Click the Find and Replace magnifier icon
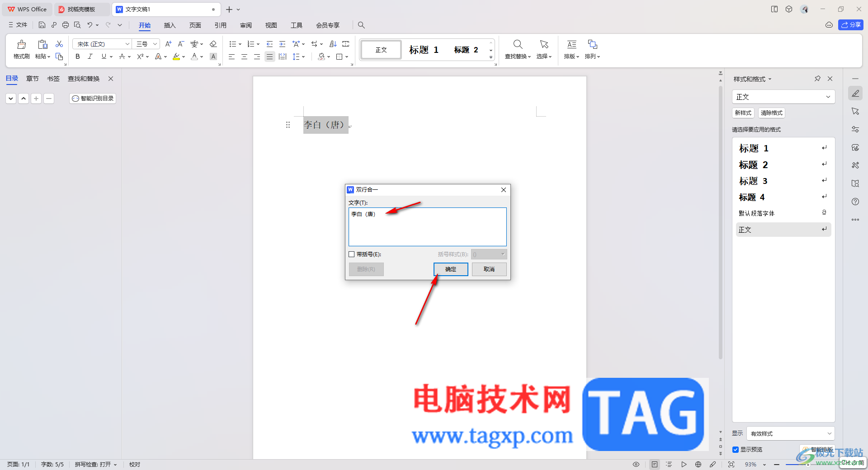868x470 pixels. point(518,44)
